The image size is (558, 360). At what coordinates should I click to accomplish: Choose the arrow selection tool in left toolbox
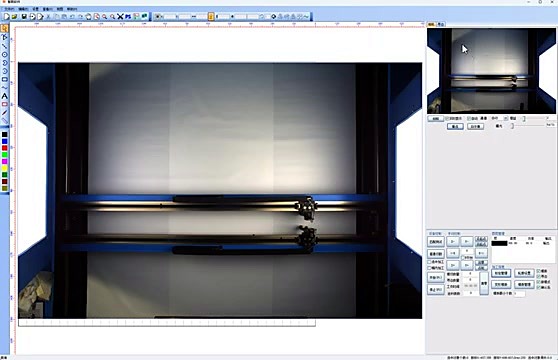[4, 29]
